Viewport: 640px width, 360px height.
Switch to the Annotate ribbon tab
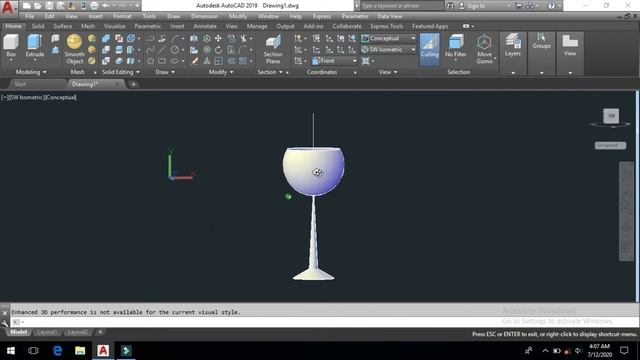click(x=205, y=26)
